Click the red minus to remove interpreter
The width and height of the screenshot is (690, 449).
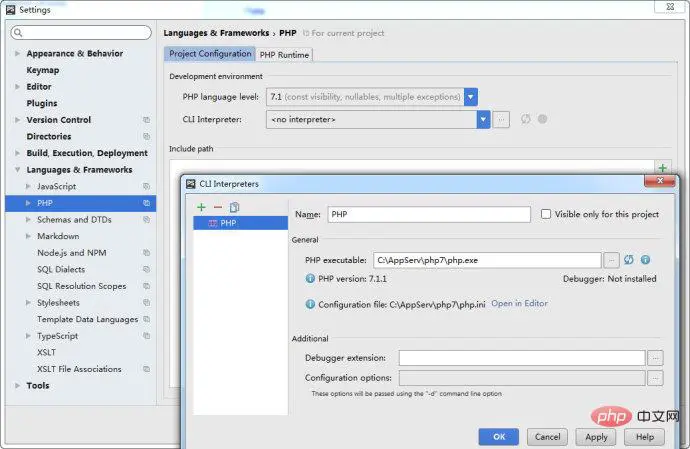pyautogui.click(x=217, y=207)
